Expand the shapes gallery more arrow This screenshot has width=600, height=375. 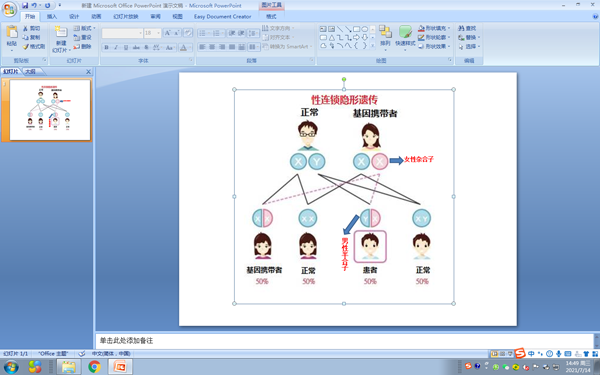(x=373, y=46)
